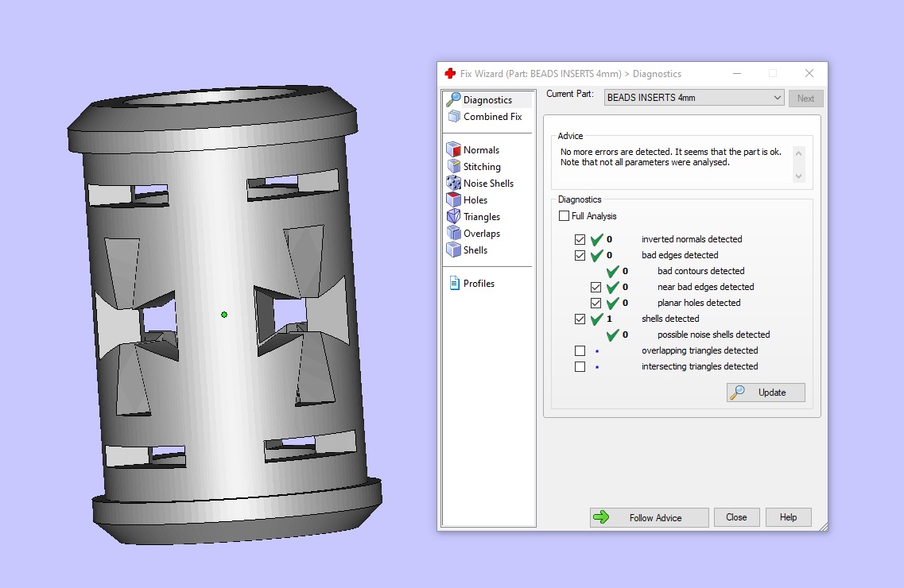Screen dimensions: 904x588
Task: Uncheck shells detected checkbox
Action: (580, 319)
